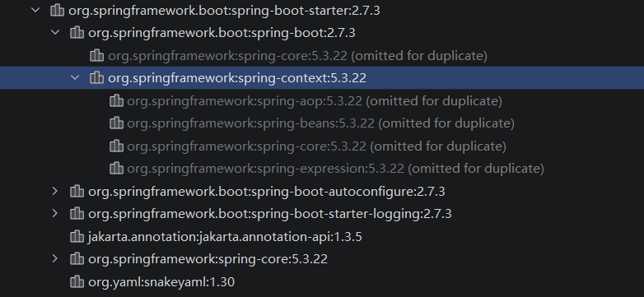
Task: Select spring-aop:5.3.22 omitted duplicate entry
Action: 315,101
